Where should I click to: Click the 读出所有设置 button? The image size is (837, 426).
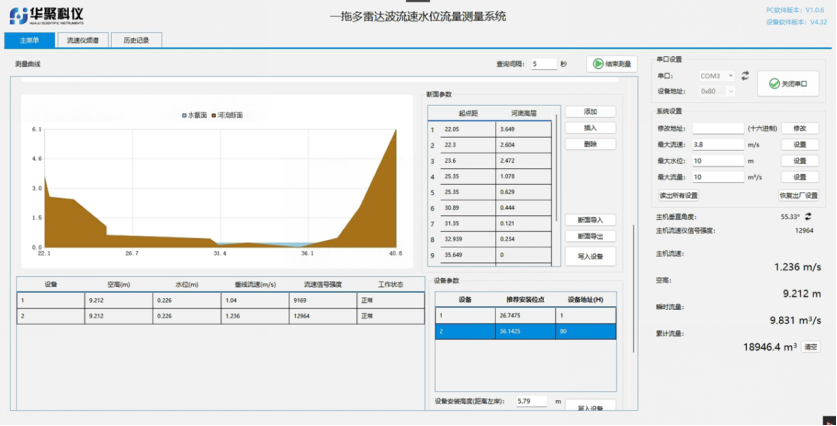[x=679, y=195]
